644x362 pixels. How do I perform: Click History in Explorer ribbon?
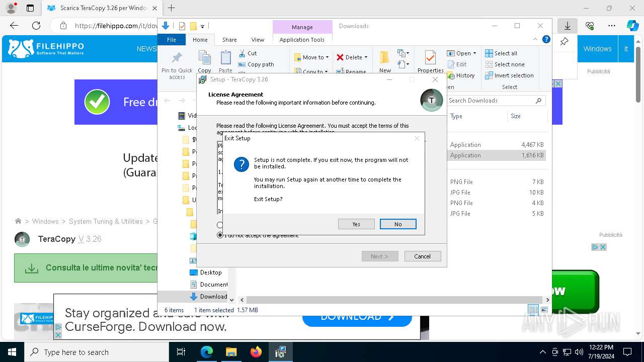(x=461, y=75)
